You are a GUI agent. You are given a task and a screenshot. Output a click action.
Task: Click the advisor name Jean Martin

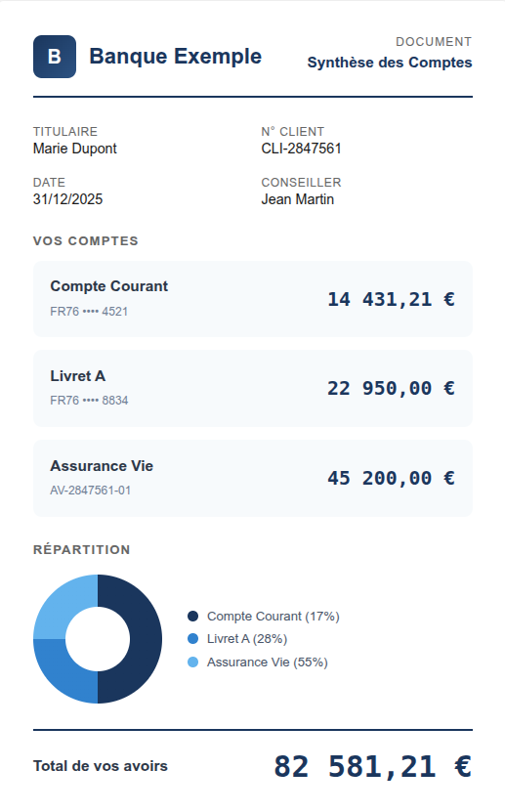(x=298, y=199)
